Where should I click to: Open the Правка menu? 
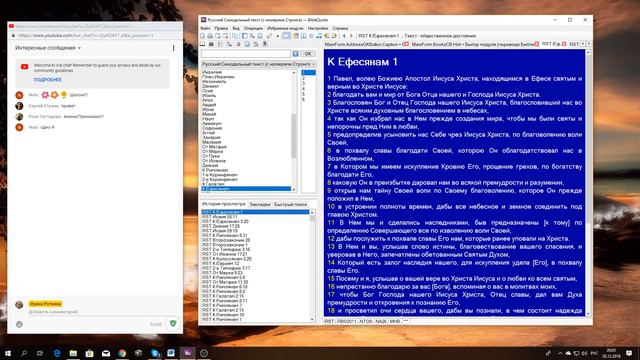[x=221, y=28]
